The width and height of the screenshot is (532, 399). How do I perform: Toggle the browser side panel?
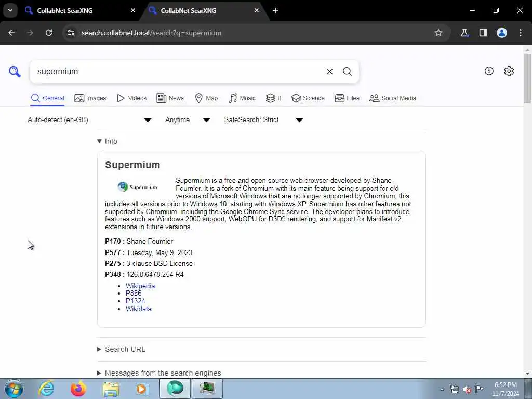coord(483,33)
